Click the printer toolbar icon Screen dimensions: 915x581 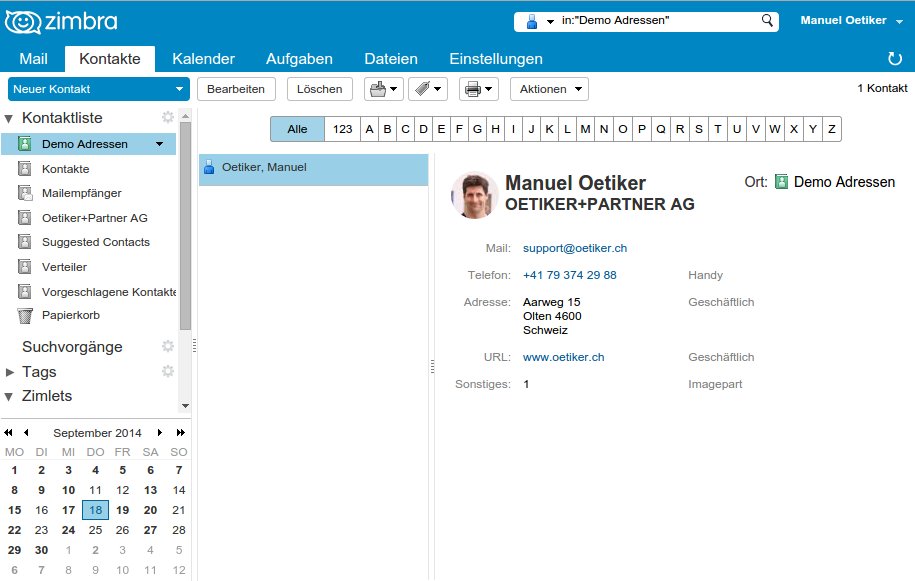click(x=473, y=89)
